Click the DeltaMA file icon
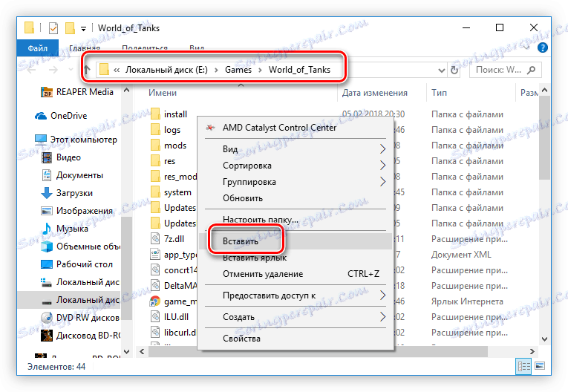 pos(155,286)
